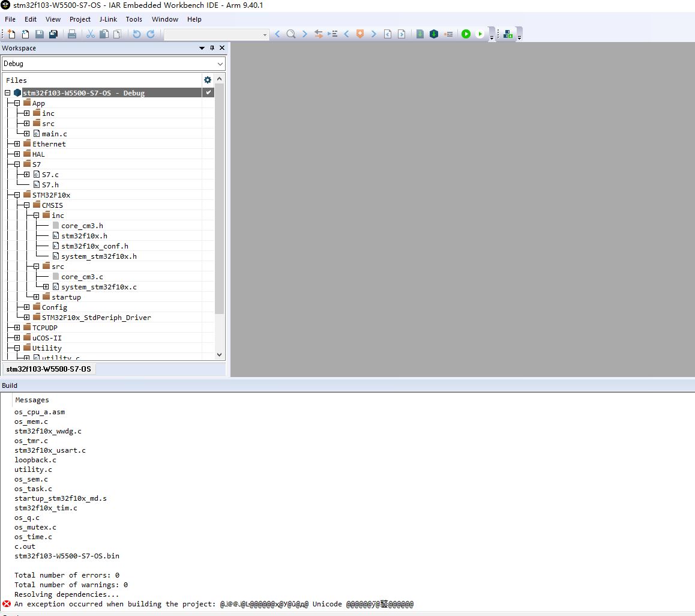Collapse the CMSIS folder node
The image size is (695, 616).
tap(26, 205)
